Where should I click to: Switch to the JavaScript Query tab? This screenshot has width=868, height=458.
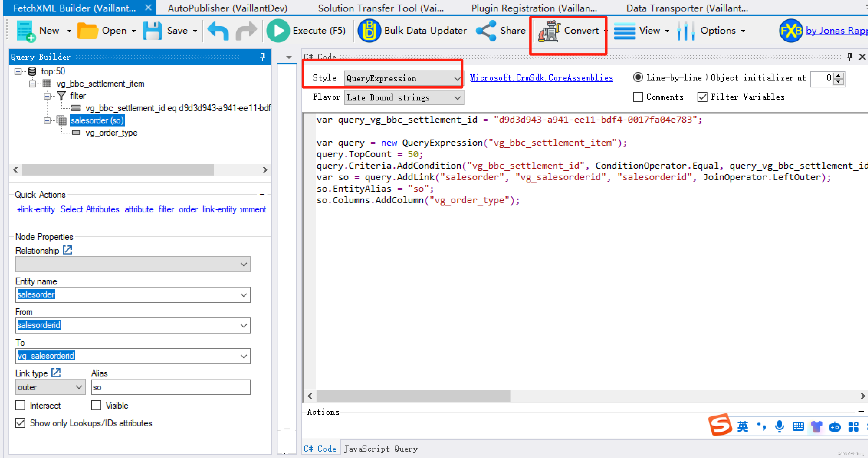[380, 449]
